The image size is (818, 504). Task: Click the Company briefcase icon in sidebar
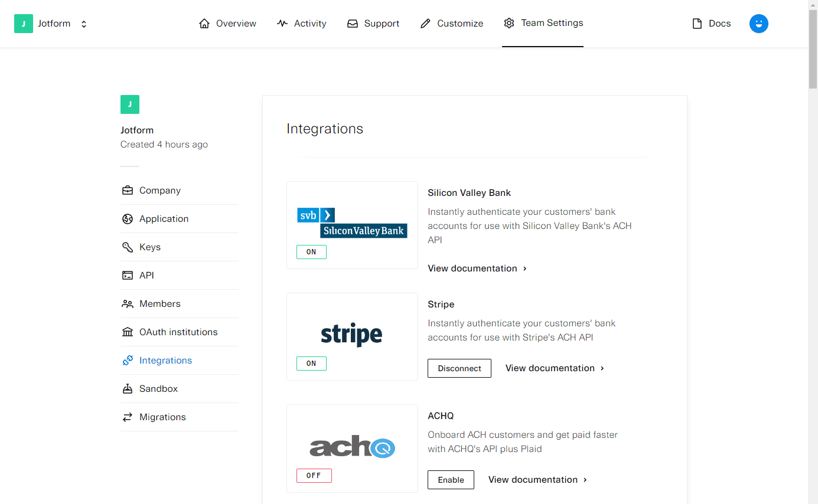128,191
